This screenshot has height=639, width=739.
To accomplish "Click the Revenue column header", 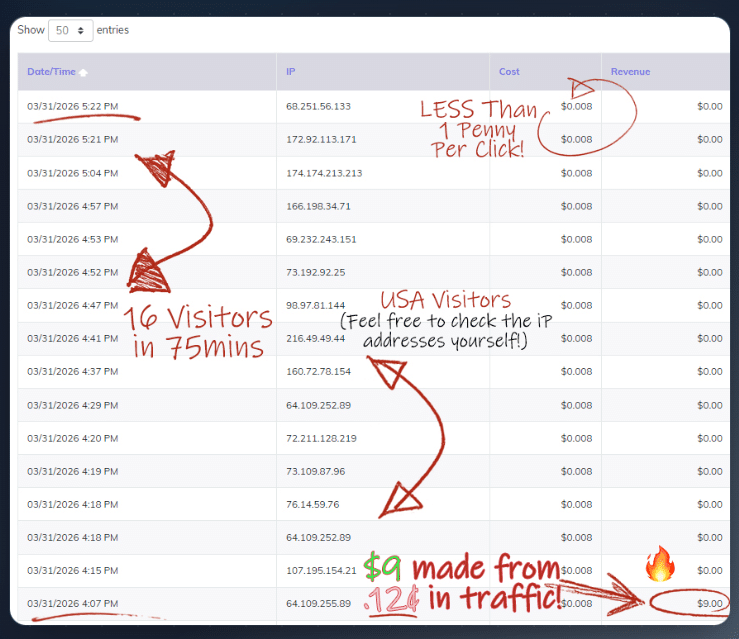I will [630, 72].
